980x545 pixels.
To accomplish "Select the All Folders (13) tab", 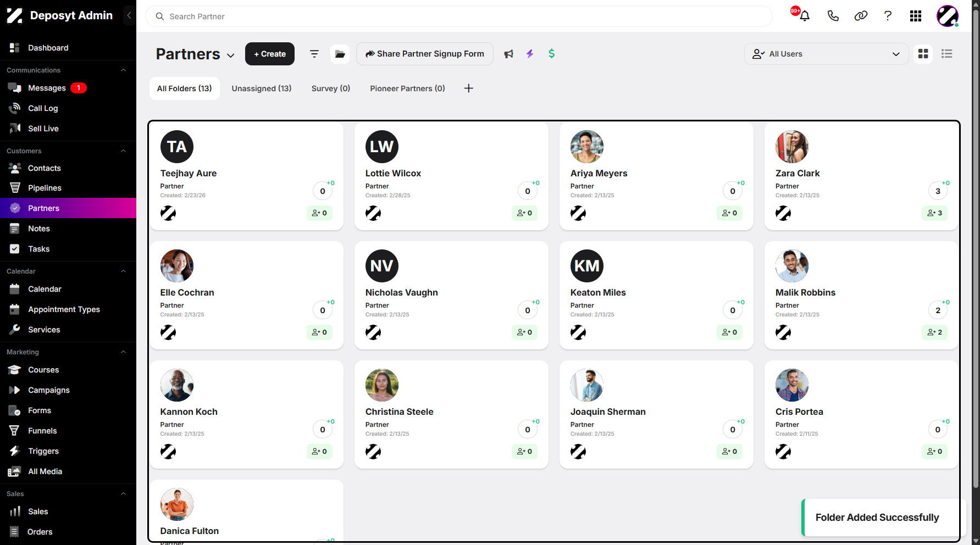I will (x=185, y=88).
